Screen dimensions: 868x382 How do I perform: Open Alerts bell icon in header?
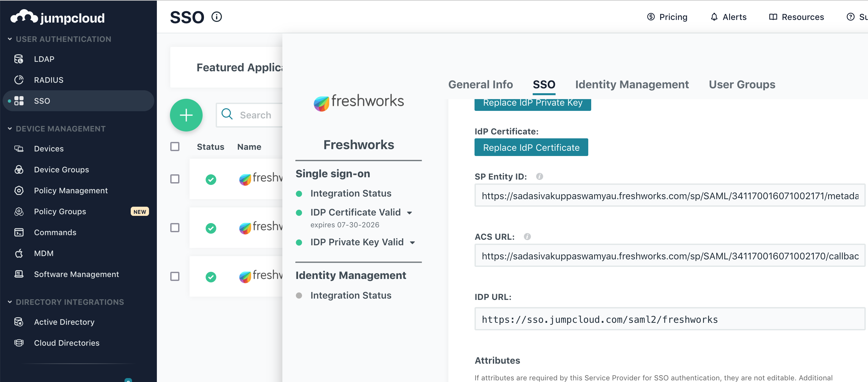pos(714,17)
